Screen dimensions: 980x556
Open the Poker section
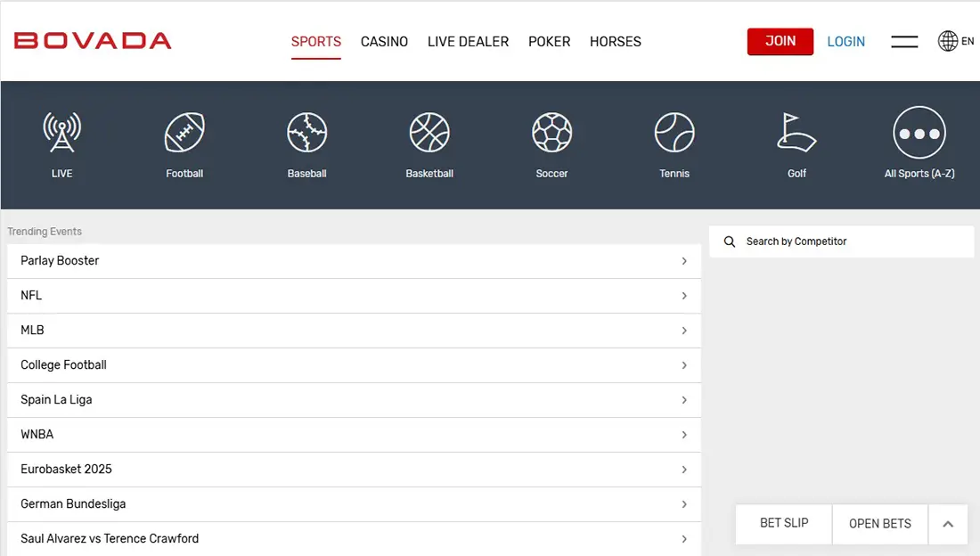click(549, 42)
